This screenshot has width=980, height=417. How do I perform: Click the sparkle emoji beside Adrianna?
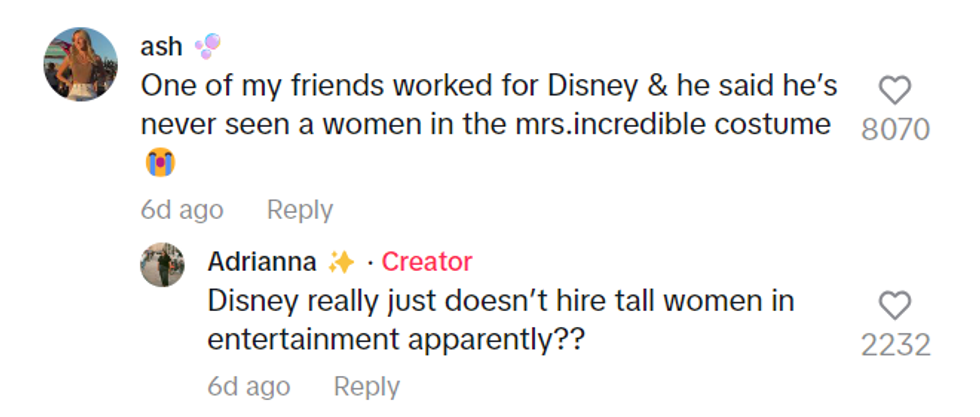click(341, 262)
